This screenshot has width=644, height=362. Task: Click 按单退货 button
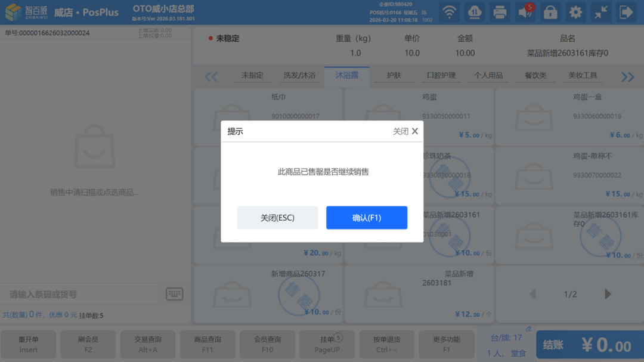[x=387, y=344]
